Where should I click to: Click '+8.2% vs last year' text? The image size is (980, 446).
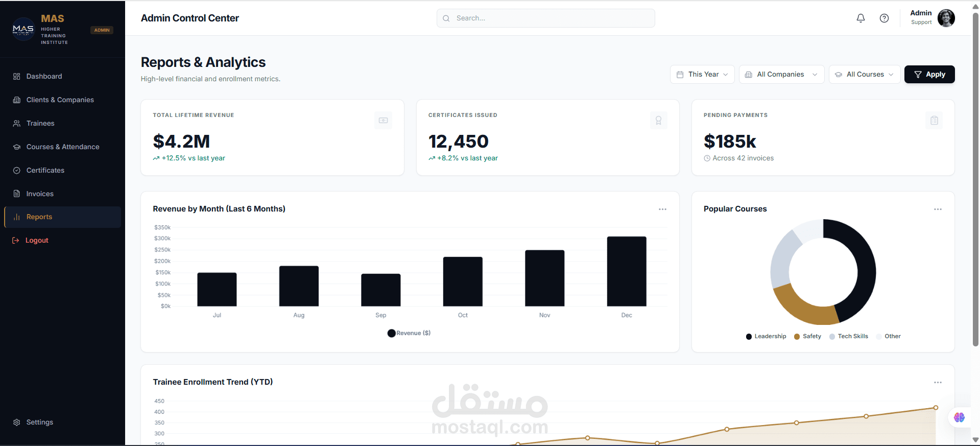tap(467, 158)
